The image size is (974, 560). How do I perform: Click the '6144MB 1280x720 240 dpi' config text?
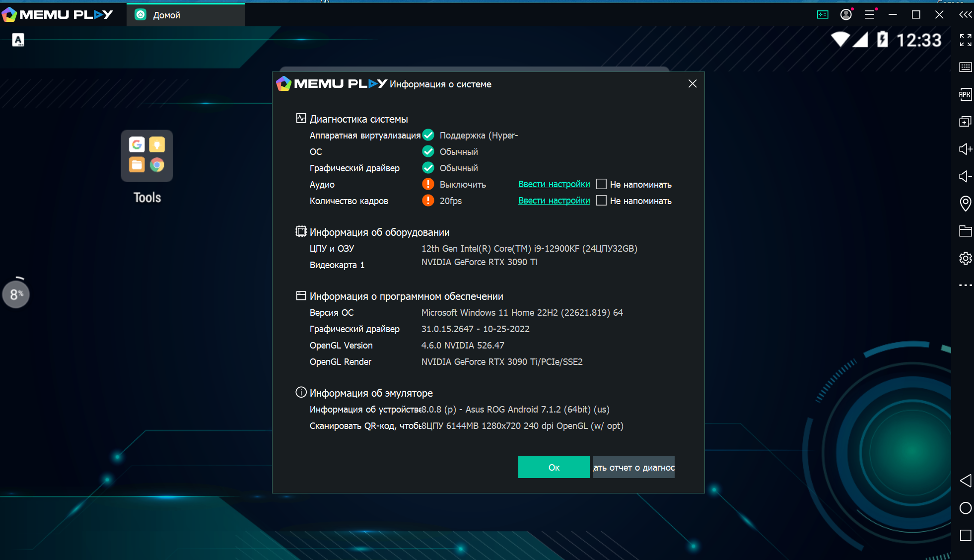522,426
